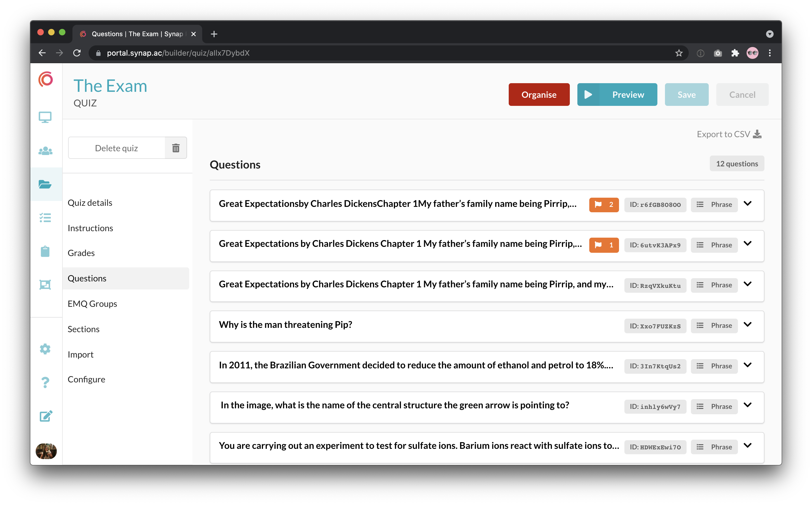
Task: Open the presentation frame icon in sidebar
Action: [45, 285]
